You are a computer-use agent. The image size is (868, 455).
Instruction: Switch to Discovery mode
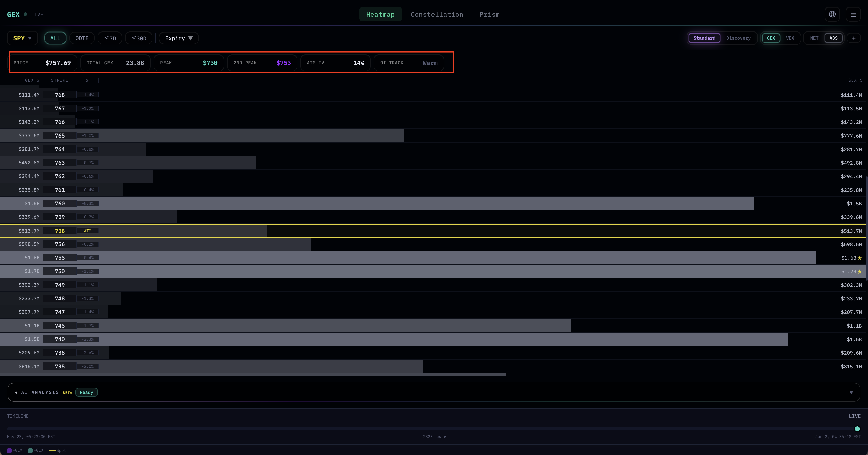tap(738, 38)
